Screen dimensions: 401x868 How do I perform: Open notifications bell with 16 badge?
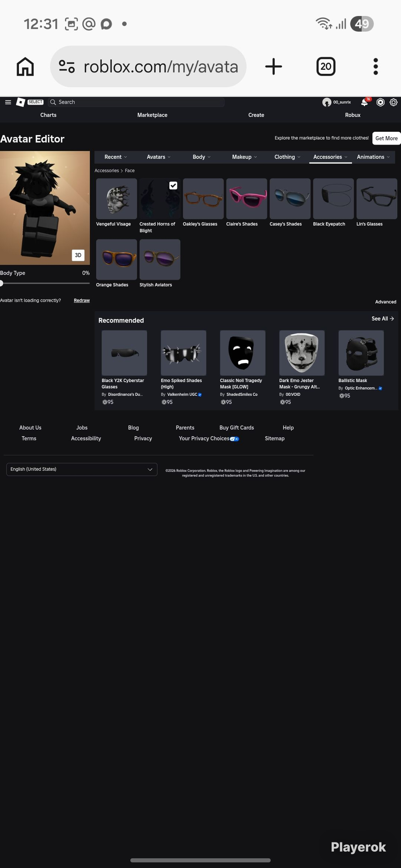coord(365,102)
